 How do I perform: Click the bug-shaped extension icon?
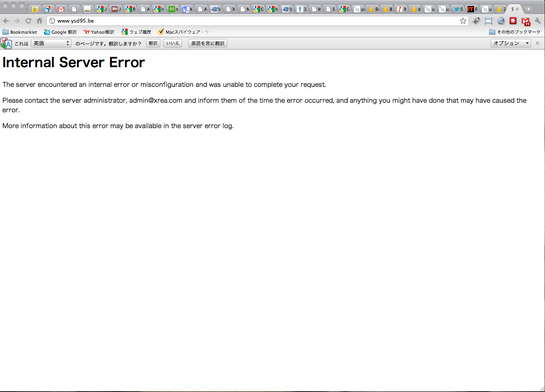click(476, 21)
